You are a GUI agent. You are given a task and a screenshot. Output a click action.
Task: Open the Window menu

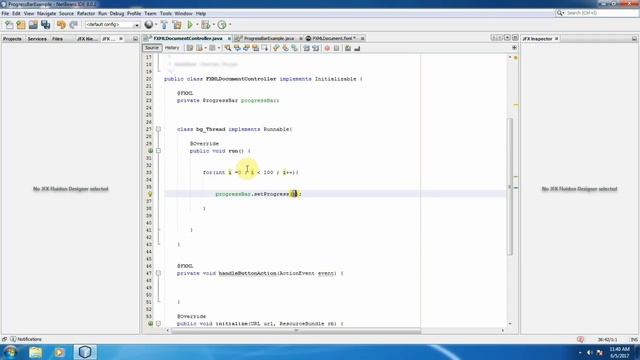[x=183, y=13]
